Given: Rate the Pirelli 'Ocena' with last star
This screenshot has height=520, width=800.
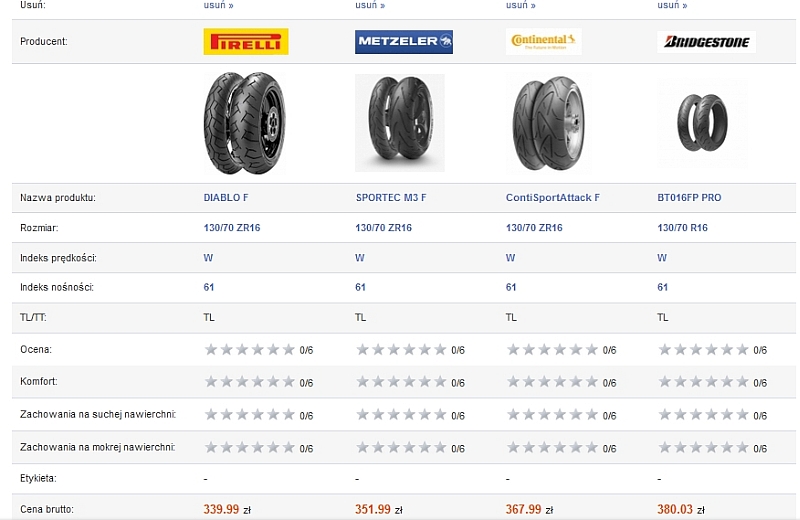Looking at the screenshot, I should point(289,350).
